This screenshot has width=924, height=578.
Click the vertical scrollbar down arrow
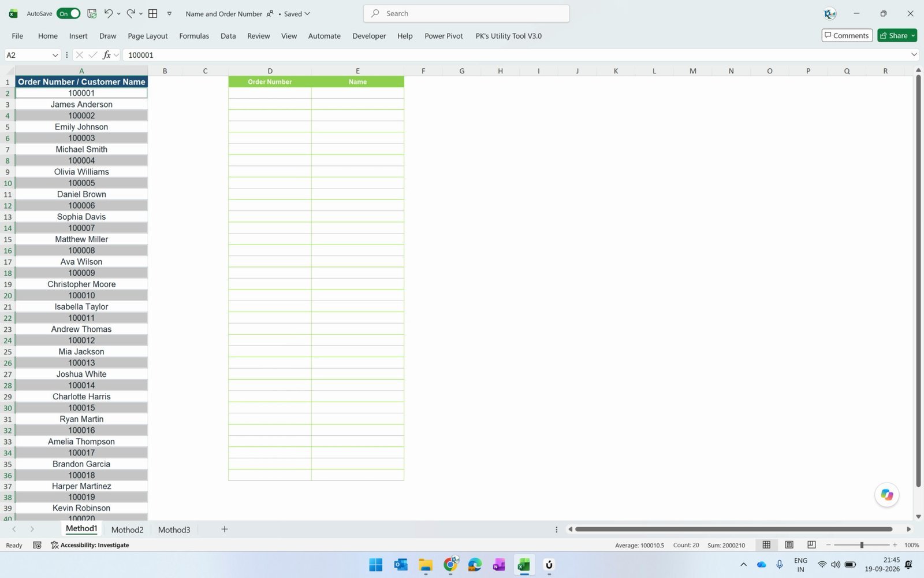click(x=918, y=517)
